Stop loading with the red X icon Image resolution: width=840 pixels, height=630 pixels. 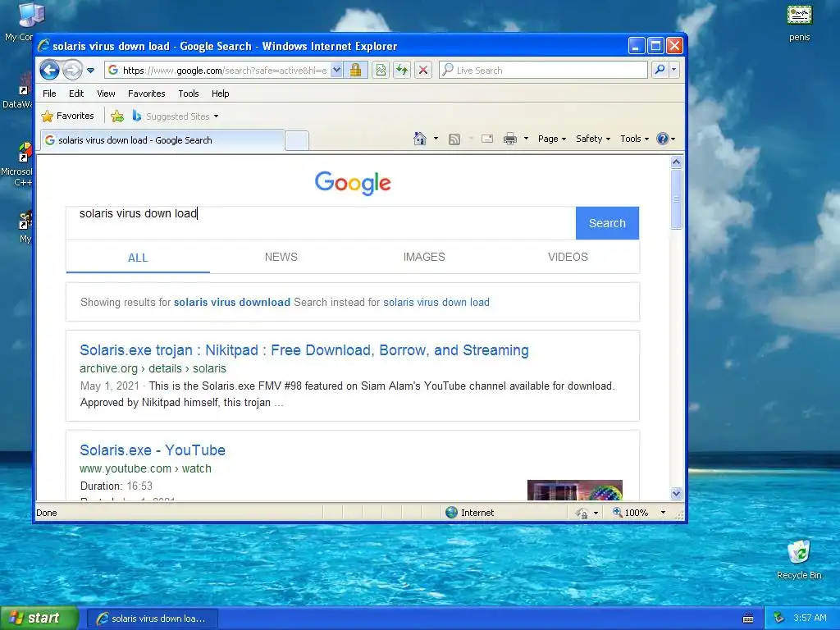pyautogui.click(x=423, y=71)
